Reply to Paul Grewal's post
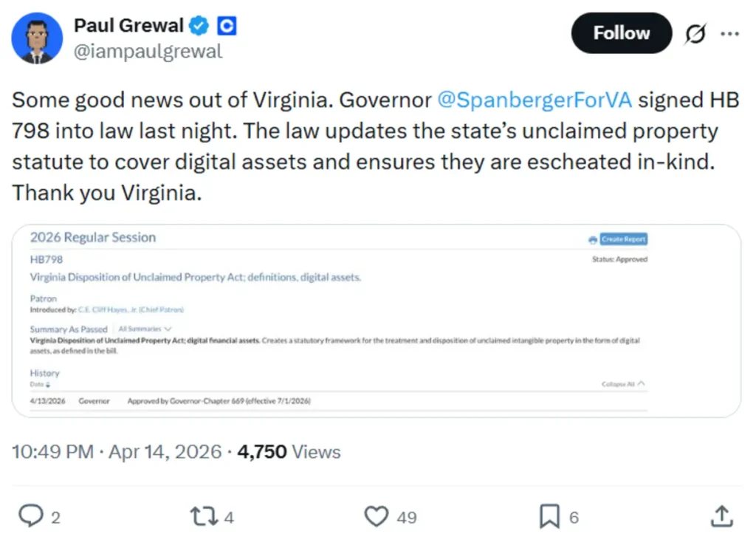Image resolution: width=756 pixels, height=548 pixels. (30, 516)
